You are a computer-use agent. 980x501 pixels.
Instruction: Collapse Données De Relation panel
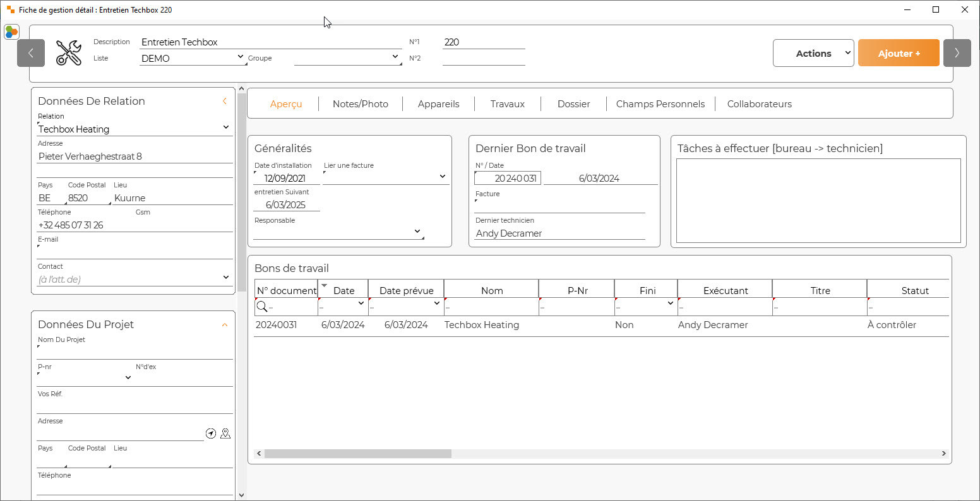[x=225, y=101]
